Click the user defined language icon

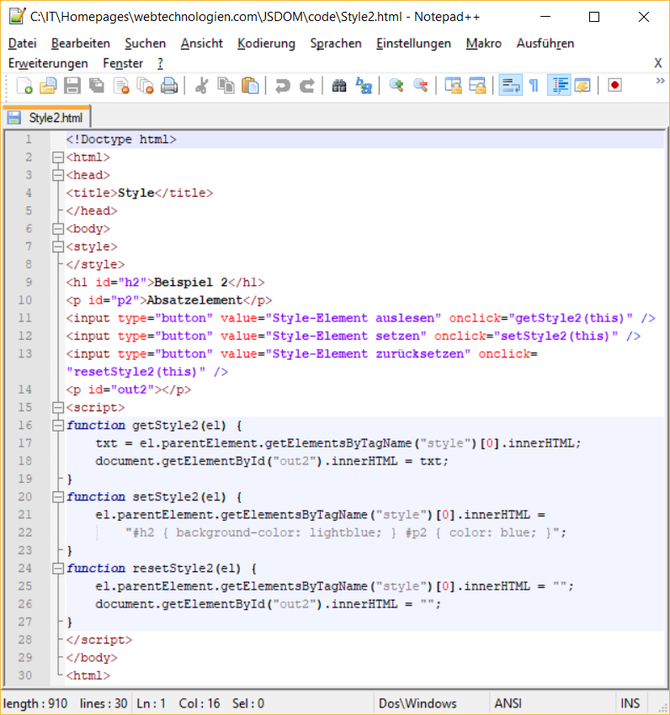click(582, 85)
